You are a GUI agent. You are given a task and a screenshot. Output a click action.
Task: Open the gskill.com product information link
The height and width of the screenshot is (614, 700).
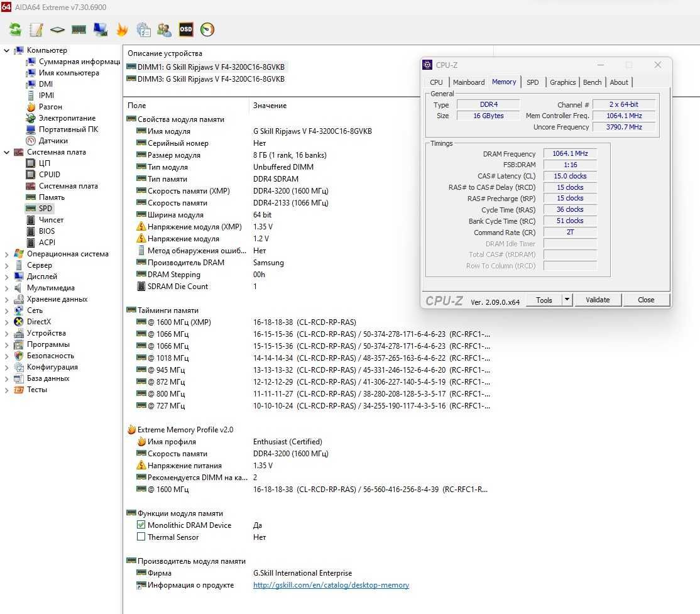[x=331, y=584]
